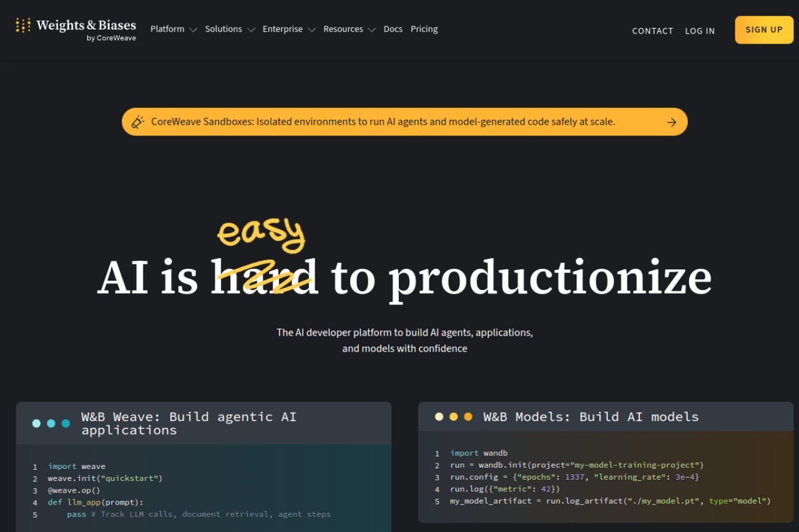Click the run.log_artifact code line
Viewport: 799px width, 532px height.
click(610, 501)
